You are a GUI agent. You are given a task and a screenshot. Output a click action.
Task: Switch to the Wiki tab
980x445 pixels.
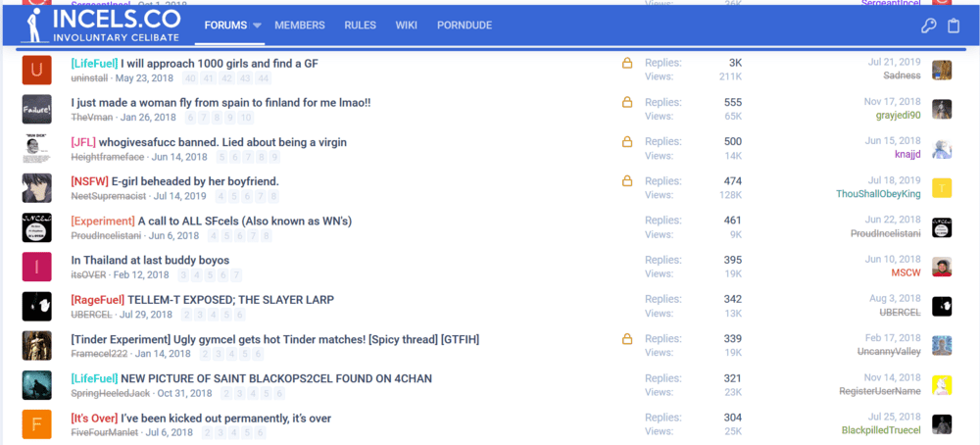pyautogui.click(x=407, y=25)
